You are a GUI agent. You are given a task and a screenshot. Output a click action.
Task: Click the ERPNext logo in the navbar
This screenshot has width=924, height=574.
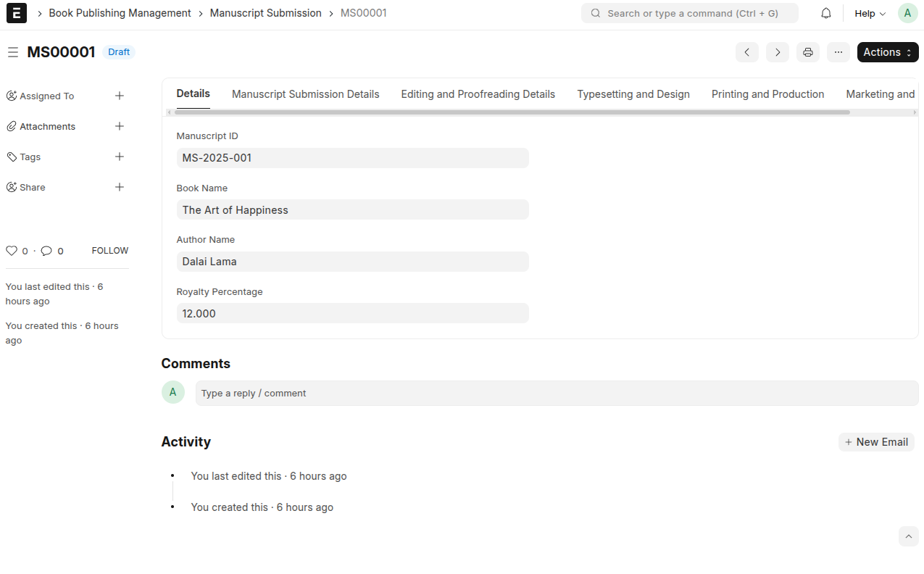pos(16,13)
